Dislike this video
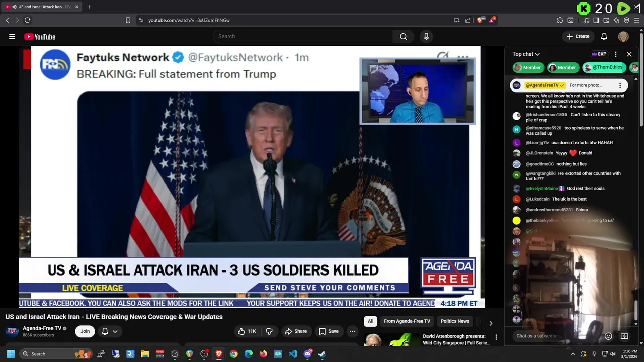644x362 pixels. point(269,331)
